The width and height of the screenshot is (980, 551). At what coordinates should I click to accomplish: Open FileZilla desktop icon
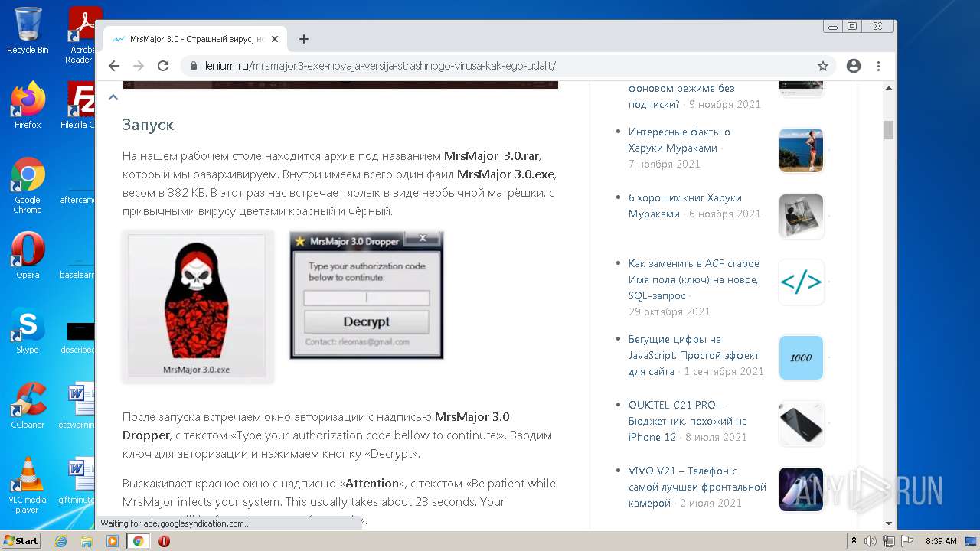click(x=78, y=106)
